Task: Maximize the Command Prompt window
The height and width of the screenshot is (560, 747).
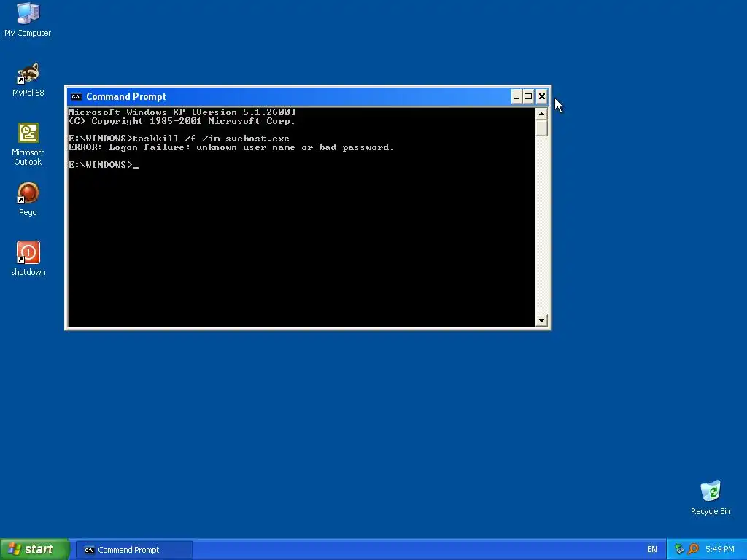Action: 528,97
